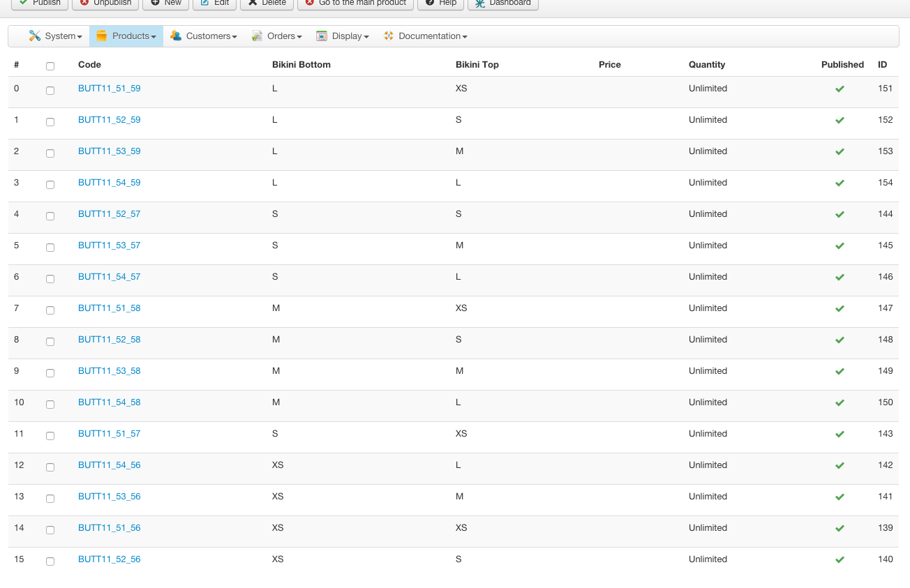Tick the checkbox for BUTT11_53_58 row

tap(50, 373)
